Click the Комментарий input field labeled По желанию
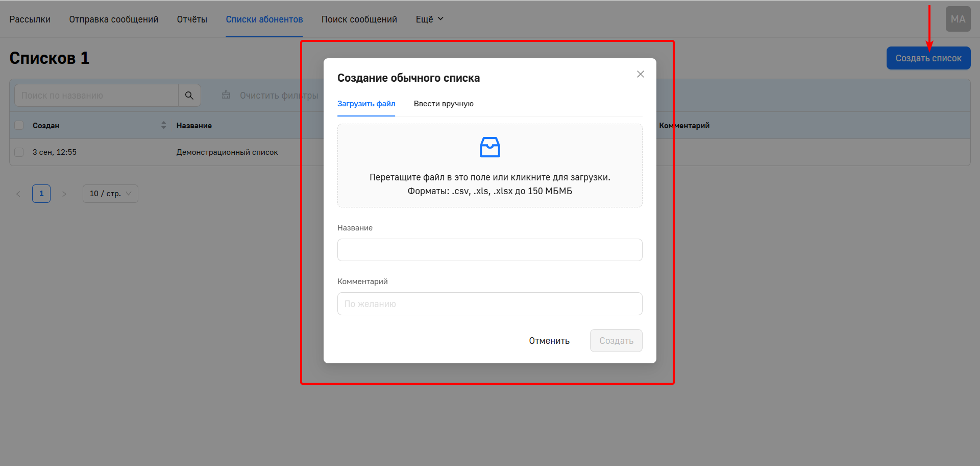This screenshot has height=466, width=980. pyautogui.click(x=489, y=304)
